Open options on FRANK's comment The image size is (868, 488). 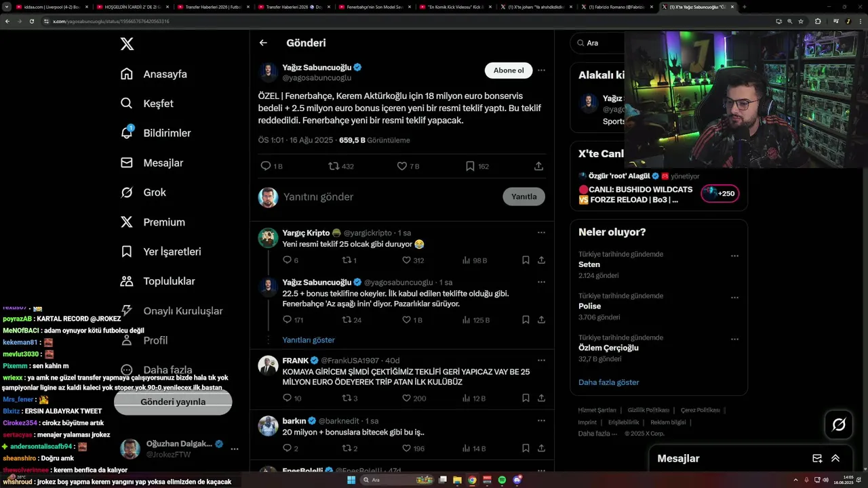pyautogui.click(x=541, y=361)
